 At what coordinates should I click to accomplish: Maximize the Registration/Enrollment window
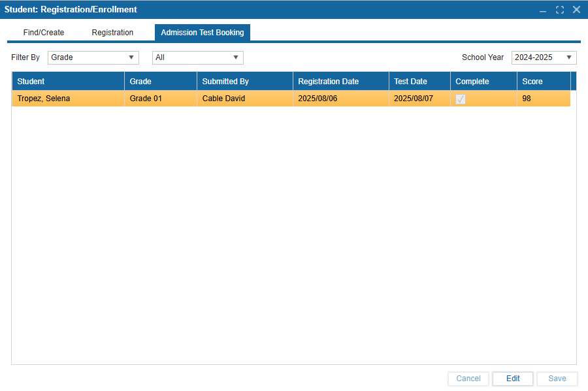coord(560,10)
